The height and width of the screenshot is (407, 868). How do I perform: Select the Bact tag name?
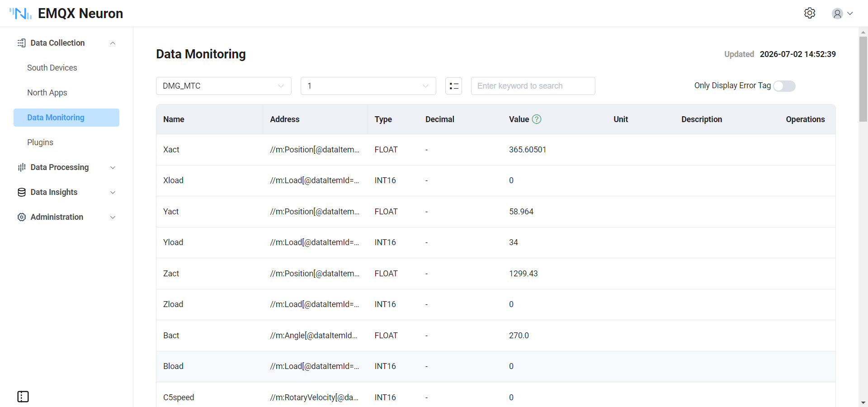point(171,336)
